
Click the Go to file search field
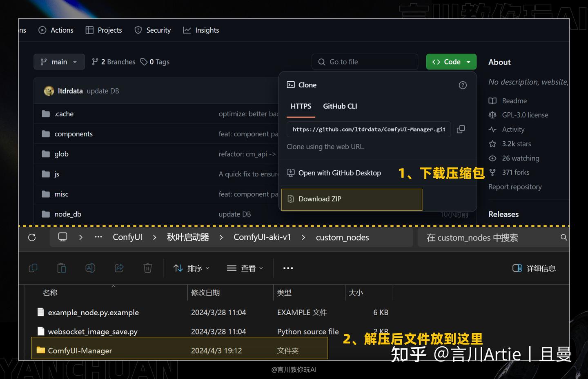click(x=365, y=62)
